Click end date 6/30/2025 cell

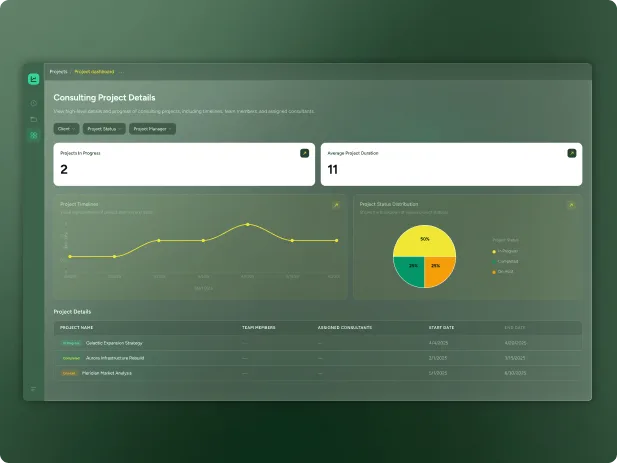point(515,373)
